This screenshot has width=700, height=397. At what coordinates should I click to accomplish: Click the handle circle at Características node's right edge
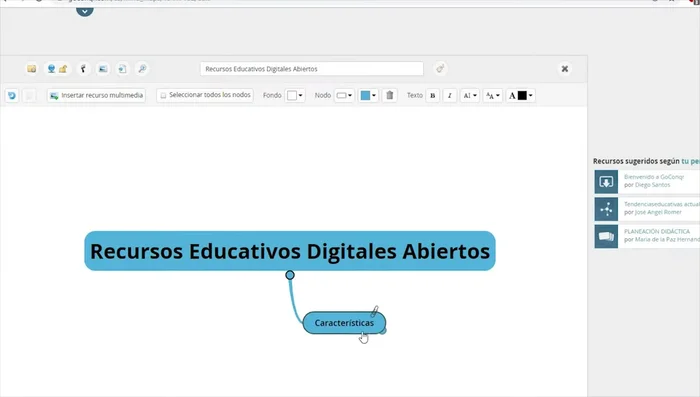[x=383, y=331]
